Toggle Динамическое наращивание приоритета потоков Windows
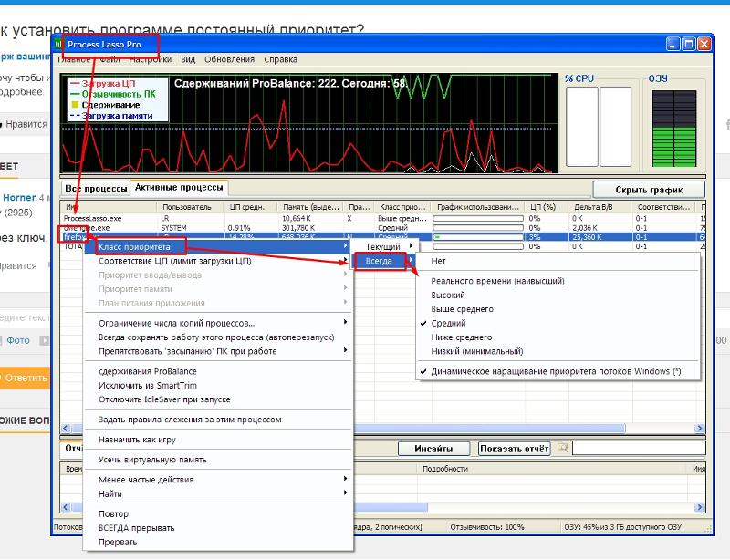Viewport: 730px width, 560px height. 556,371
